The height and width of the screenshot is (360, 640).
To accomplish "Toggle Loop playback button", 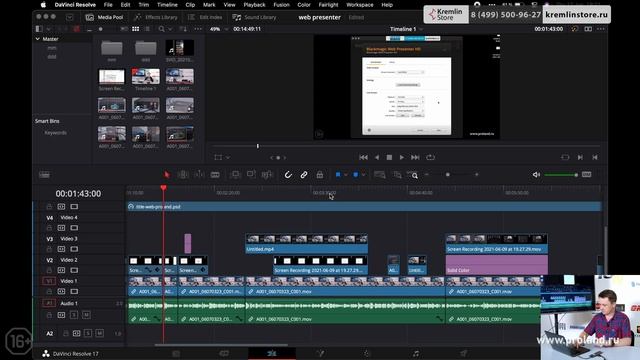I will 431,157.
